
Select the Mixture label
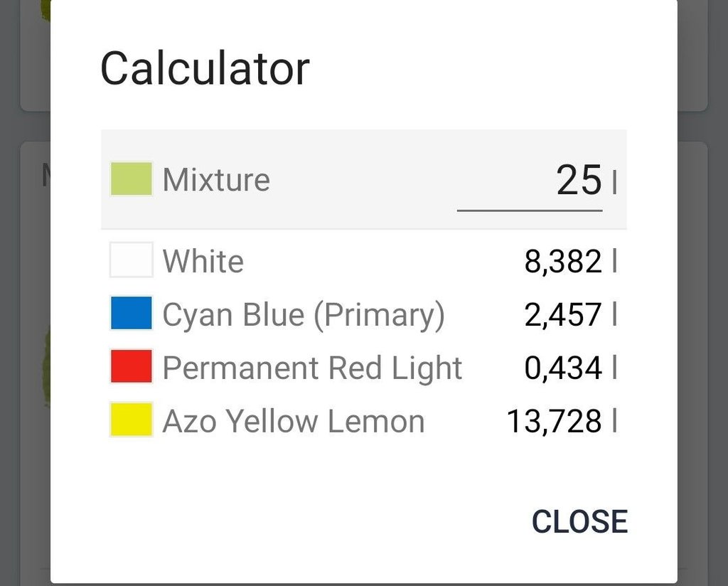216,179
